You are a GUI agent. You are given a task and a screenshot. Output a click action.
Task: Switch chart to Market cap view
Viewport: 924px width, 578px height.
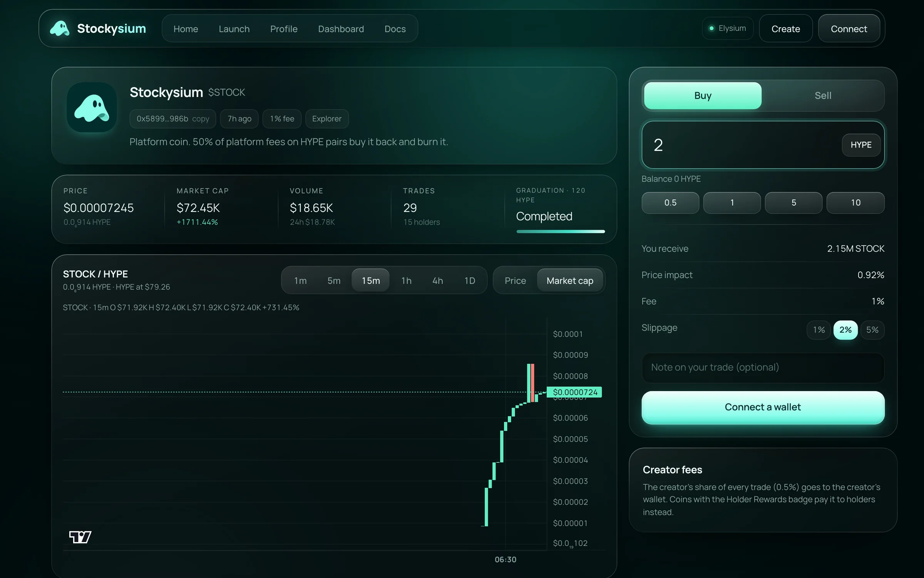tap(570, 281)
